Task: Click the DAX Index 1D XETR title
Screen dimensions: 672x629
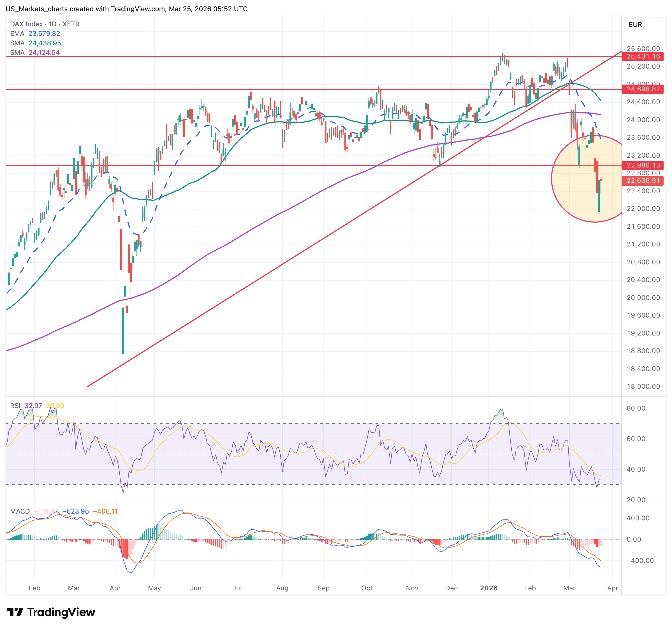Action: pos(45,24)
